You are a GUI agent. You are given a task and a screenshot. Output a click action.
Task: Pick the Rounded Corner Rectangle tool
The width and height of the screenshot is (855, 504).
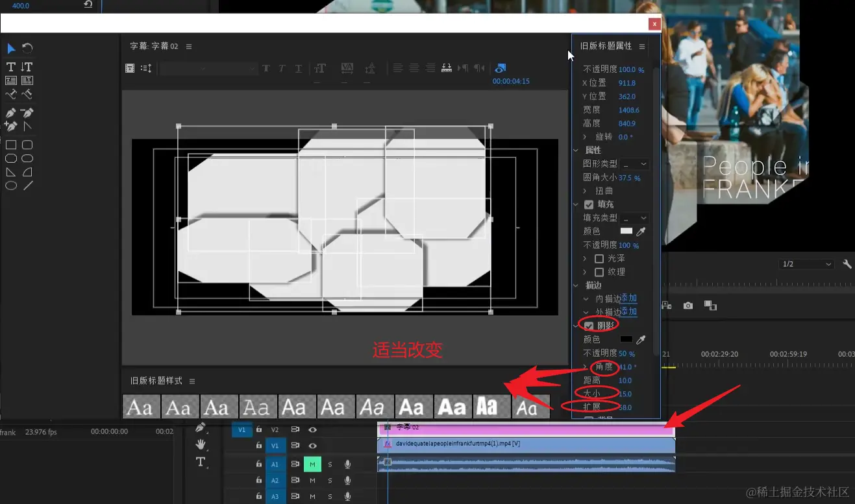[x=27, y=145]
